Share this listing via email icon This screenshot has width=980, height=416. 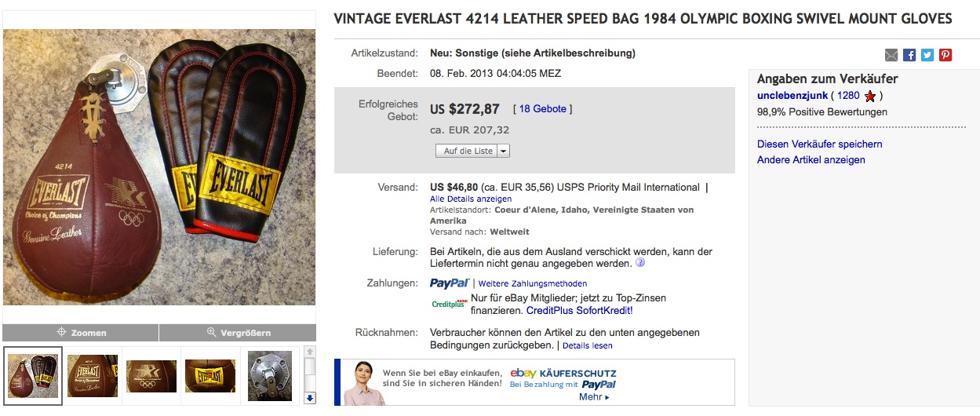click(x=891, y=55)
